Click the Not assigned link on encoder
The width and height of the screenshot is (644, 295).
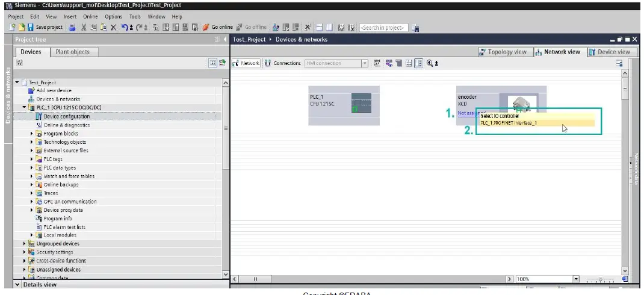click(x=469, y=113)
